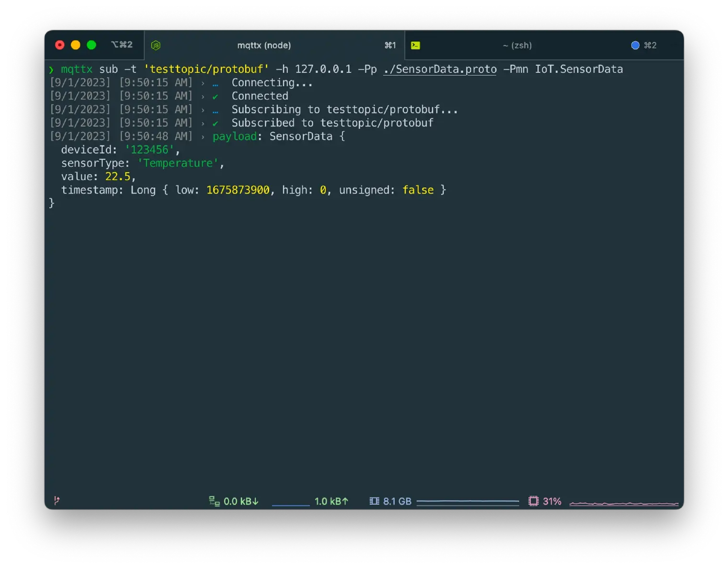Viewport: 728px width, 568px height.
Task: Click the git branch icon in status bar
Action: click(57, 500)
